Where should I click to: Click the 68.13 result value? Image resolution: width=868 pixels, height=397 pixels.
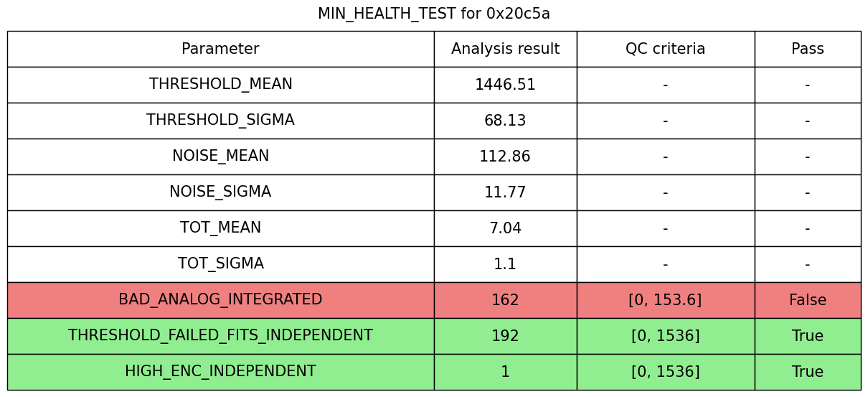pyautogui.click(x=505, y=121)
